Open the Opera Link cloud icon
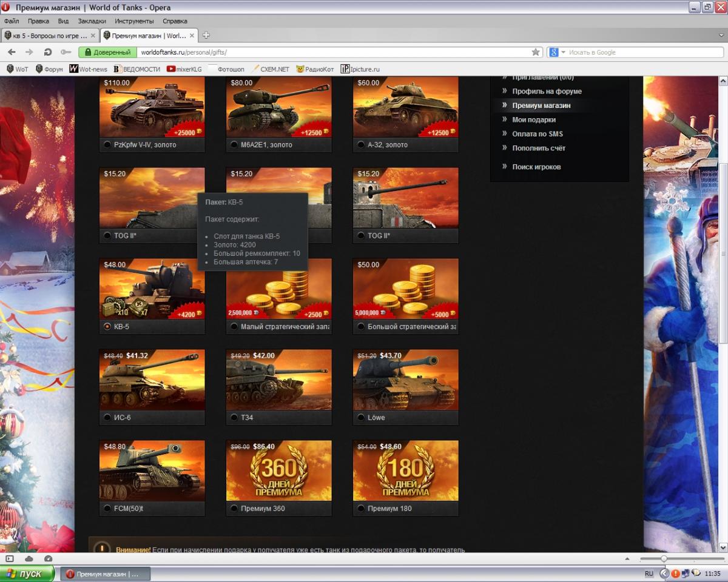Viewport: 728px width, 582px height. [29, 558]
